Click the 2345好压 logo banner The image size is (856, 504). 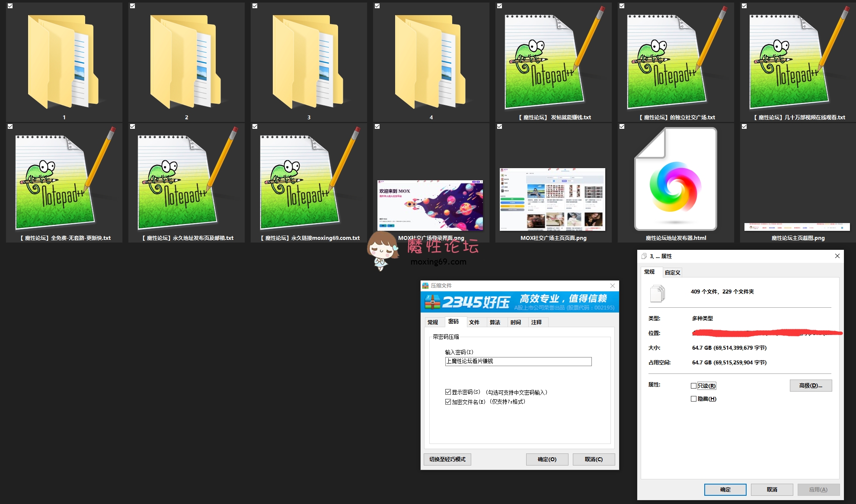coord(520,302)
